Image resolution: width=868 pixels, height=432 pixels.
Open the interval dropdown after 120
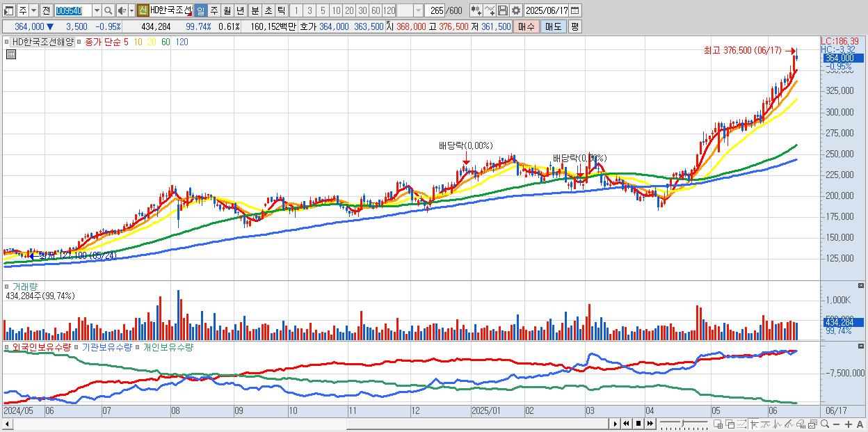(418, 10)
